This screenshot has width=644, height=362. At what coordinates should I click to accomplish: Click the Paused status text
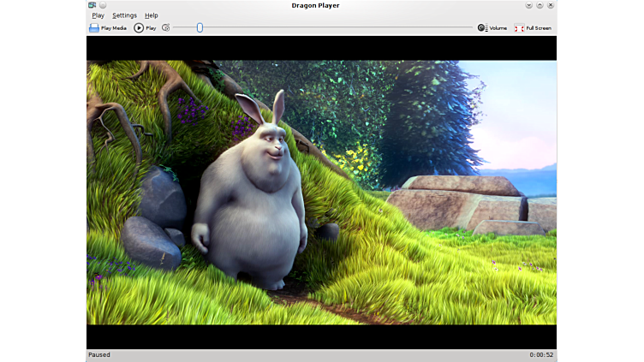[99, 354]
